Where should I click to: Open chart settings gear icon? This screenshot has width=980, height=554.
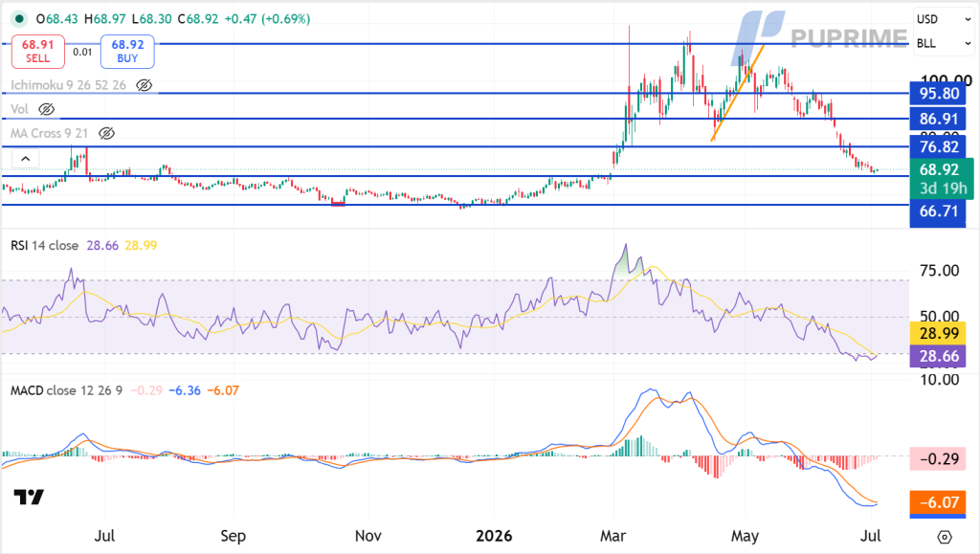(x=945, y=537)
